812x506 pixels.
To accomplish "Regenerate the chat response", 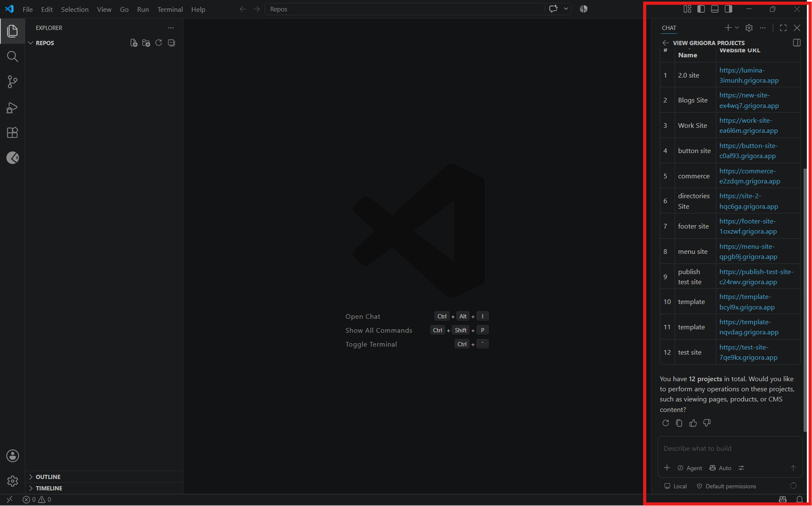I will click(666, 423).
